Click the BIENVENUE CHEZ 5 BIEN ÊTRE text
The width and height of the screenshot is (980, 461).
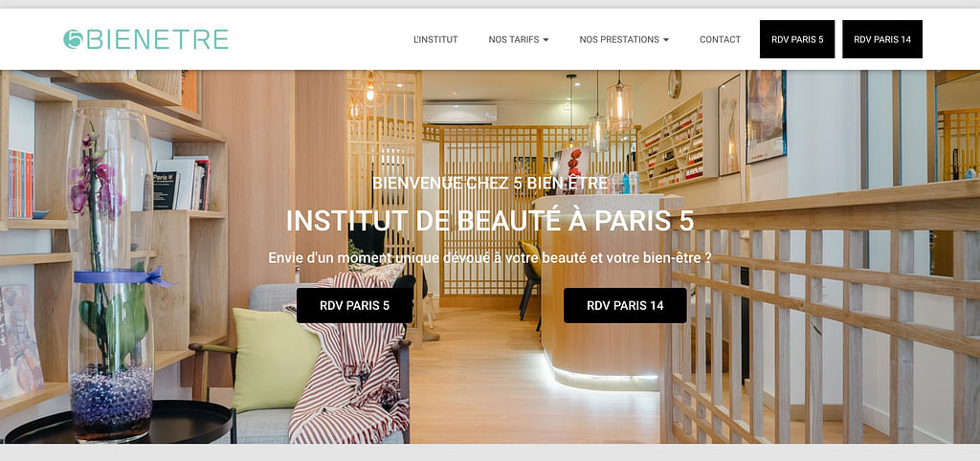(x=490, y=183)
